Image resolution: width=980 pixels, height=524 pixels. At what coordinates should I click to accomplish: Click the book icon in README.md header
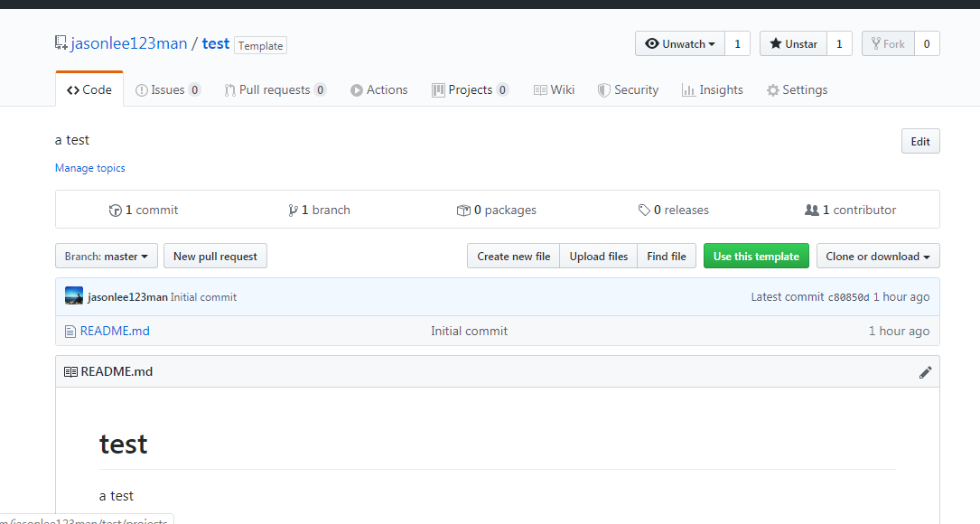[x=70, y=371]
